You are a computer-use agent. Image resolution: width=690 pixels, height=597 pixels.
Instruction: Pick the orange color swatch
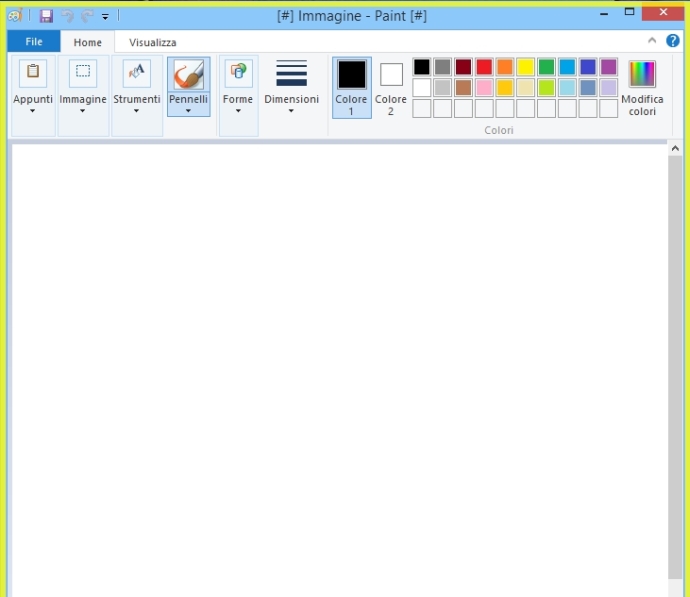[505, 67]
